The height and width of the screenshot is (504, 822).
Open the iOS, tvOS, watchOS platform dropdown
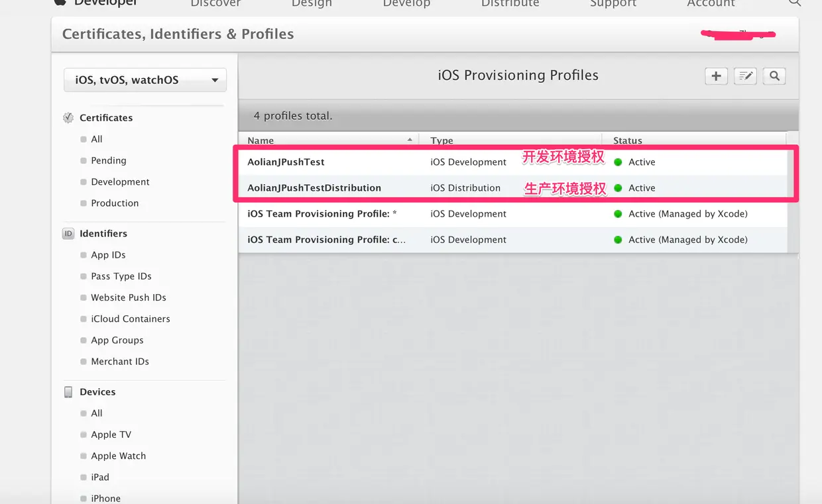[145, 80]
